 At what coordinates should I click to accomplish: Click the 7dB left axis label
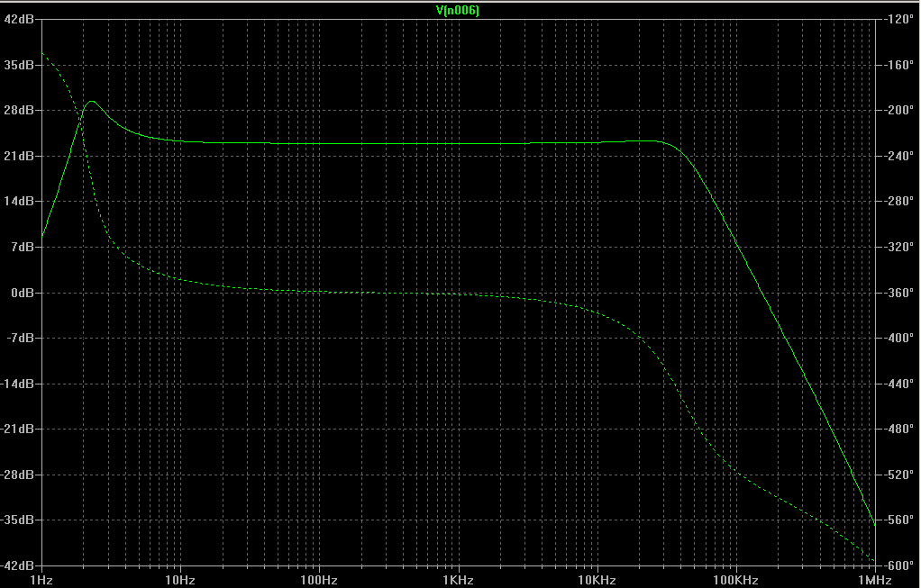(x=23, y=247)
